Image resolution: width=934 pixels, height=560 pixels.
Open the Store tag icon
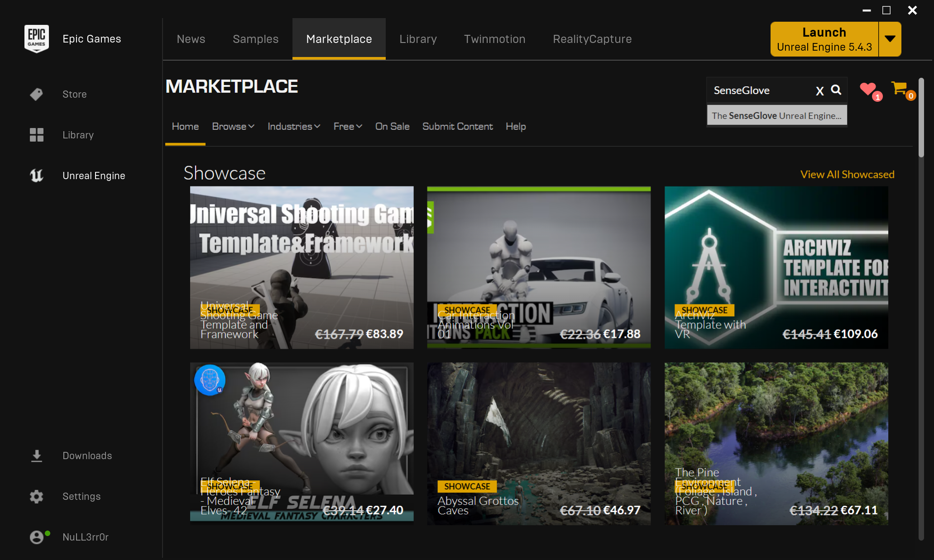[x=36, y=94]
